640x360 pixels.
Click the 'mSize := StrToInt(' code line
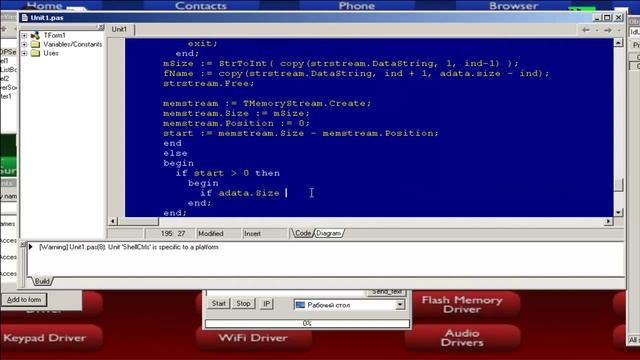tap(341, 63)
